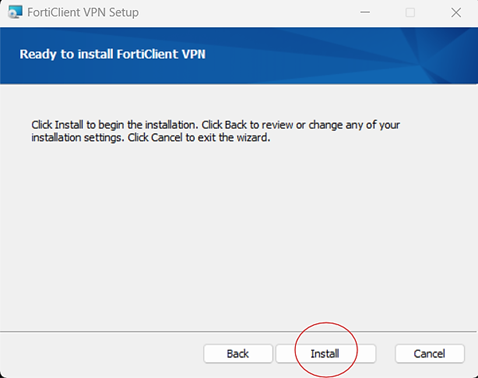Click the 'Click Install to begin' instruction text
This screenshot has height=378, width=478.
point(215,131)
